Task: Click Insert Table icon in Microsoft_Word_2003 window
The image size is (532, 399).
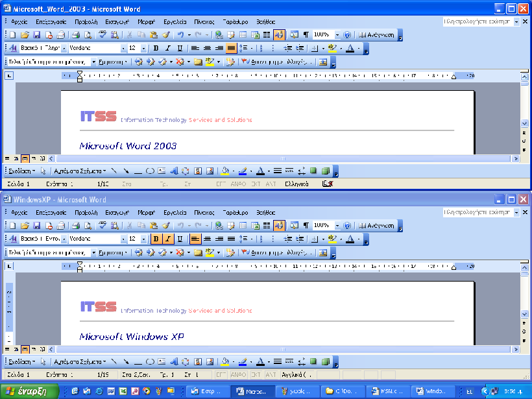Action: pos(243,35)
